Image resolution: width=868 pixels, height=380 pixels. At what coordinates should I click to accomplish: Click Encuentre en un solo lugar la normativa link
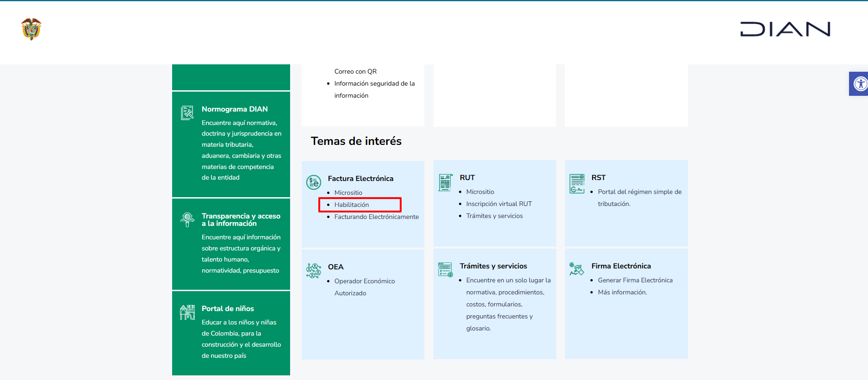click(x=508, y=305)
